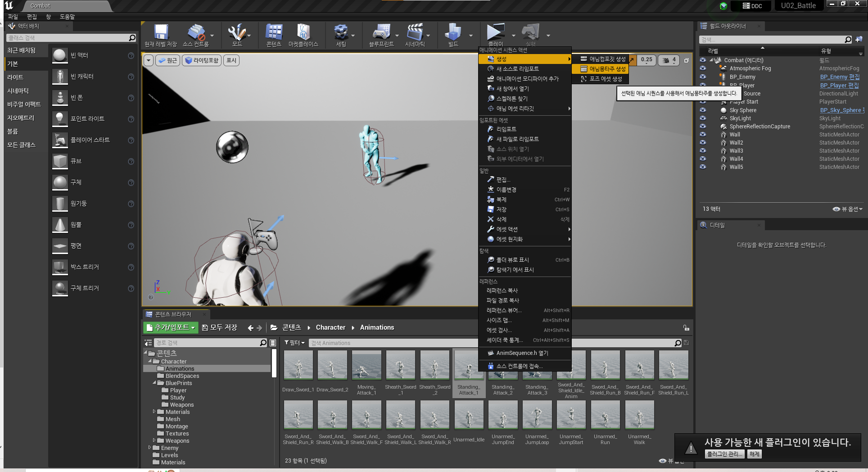Toggle visibility of SkyLight actor
This screenshot has height=472, width=868.
pyautogui.click(x=703, y=118)
